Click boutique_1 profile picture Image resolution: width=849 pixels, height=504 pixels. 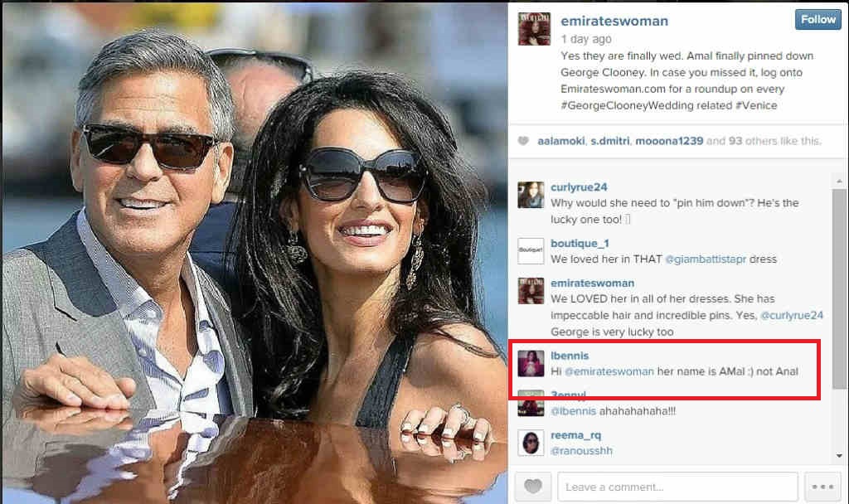pyautogui.click(x=531, y=251)
